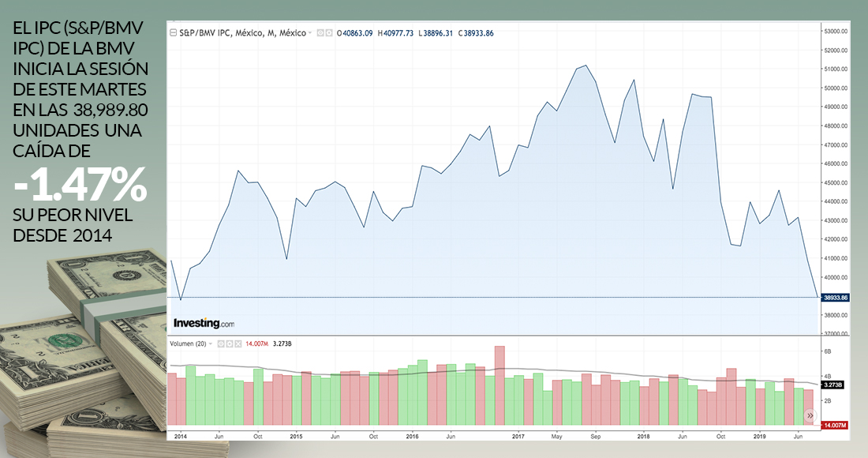868x458 pixels.
Task: Click the 2017 marker on the time axis
Action: click(518, 436)
